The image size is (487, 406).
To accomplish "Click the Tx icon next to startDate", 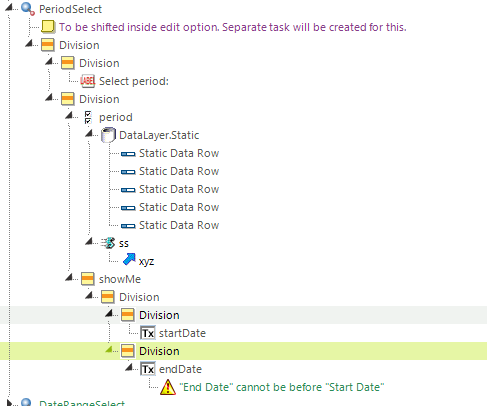I will tap(148, 333).
